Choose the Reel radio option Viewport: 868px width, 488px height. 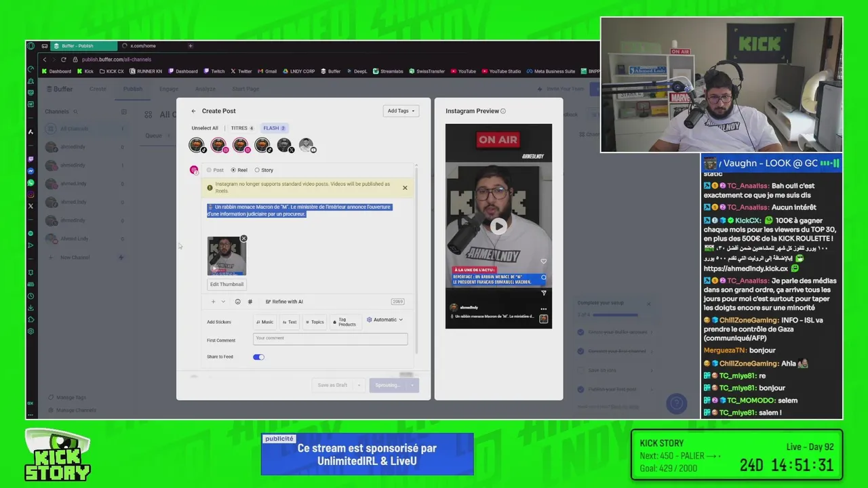(239, 170)
